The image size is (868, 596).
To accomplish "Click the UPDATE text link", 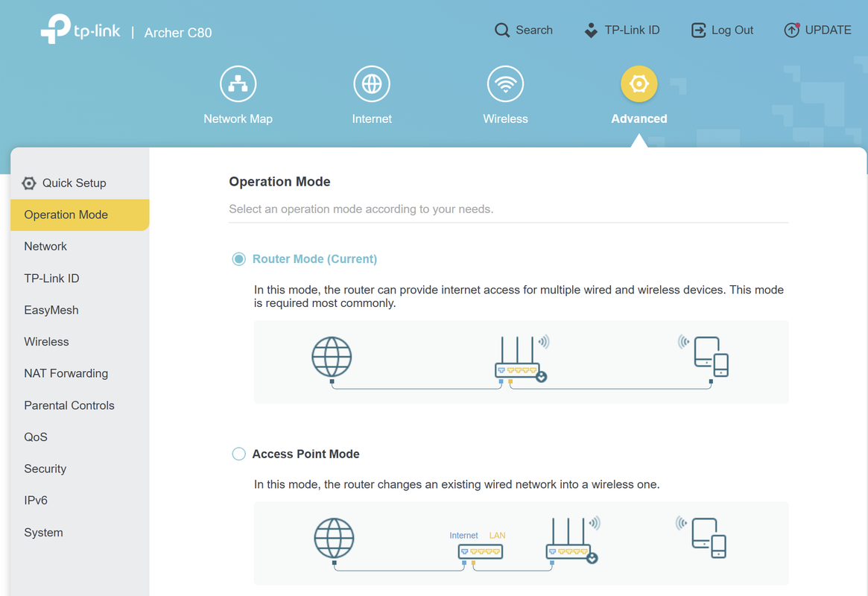I will pos(829,30).
